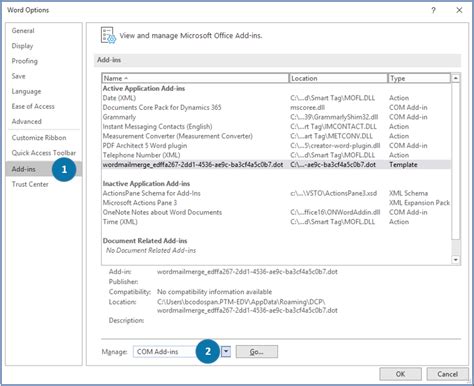Sort add-ins by Type column
This screenshot has height=386, width=474.
pos(419,78)
